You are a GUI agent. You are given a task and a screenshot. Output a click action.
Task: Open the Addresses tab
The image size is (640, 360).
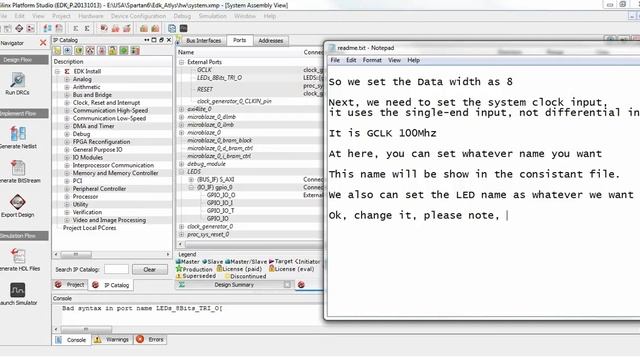271,40
